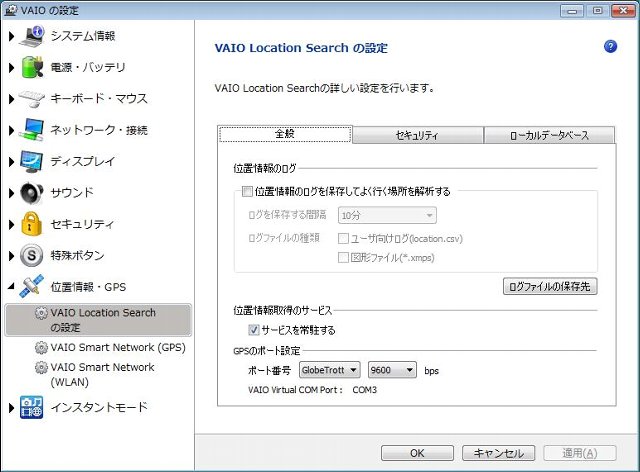This screenshot has width=640, height=472.
Task: Expand the 電源・バッテリ tree arrow
Action: (11, 67)
